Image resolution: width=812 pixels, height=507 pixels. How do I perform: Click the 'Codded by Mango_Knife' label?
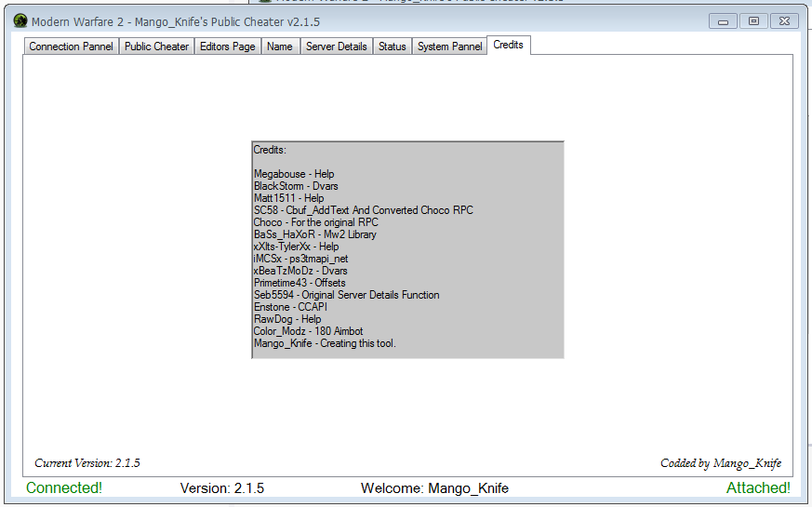point(721,463)
